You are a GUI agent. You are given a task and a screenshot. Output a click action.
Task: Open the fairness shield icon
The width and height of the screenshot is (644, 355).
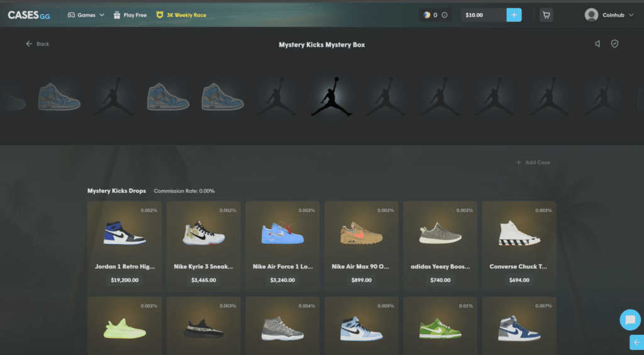pyautogui.click(x=614, y=43)
